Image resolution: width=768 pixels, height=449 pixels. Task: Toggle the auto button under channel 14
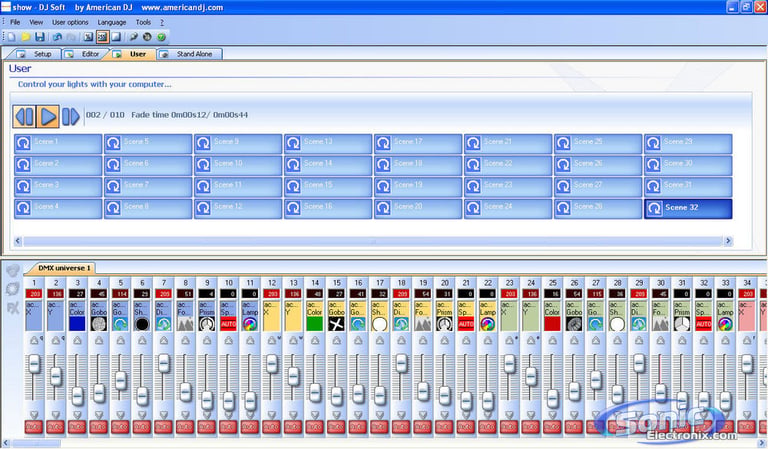[314, 427]
